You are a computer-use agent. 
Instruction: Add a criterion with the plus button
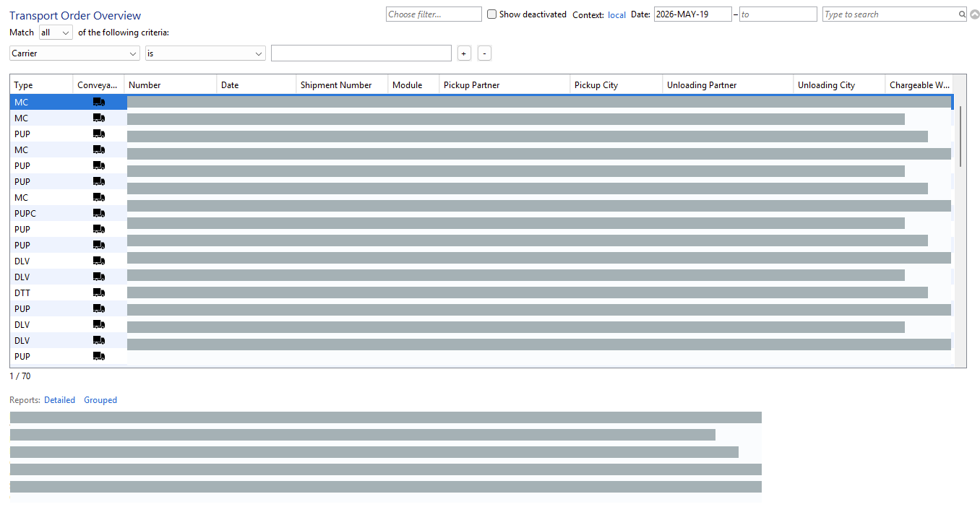click(x=464, y=53)
